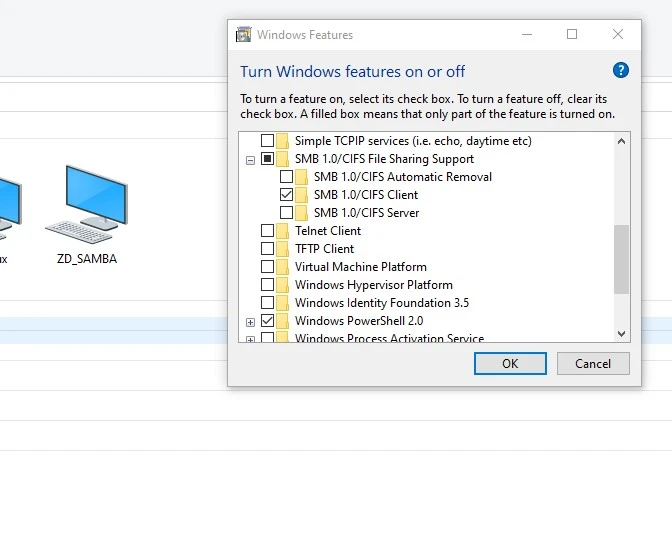Click folder icon beside Simple TCPIP services
This screenshot has width=672, height=540.
point(282,141)
